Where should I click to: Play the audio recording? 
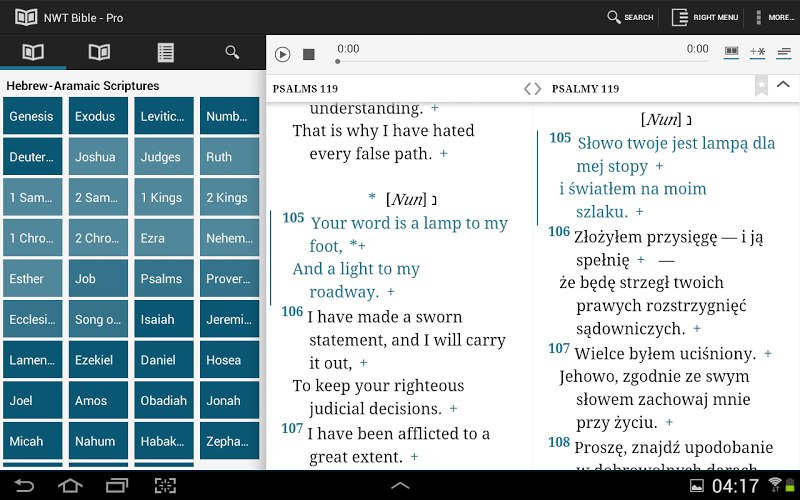282,54
